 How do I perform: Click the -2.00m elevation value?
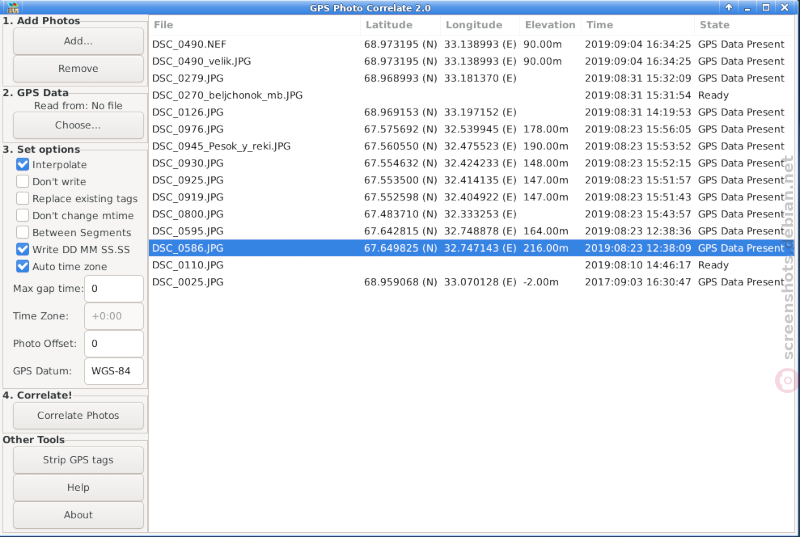click(541, 282)
